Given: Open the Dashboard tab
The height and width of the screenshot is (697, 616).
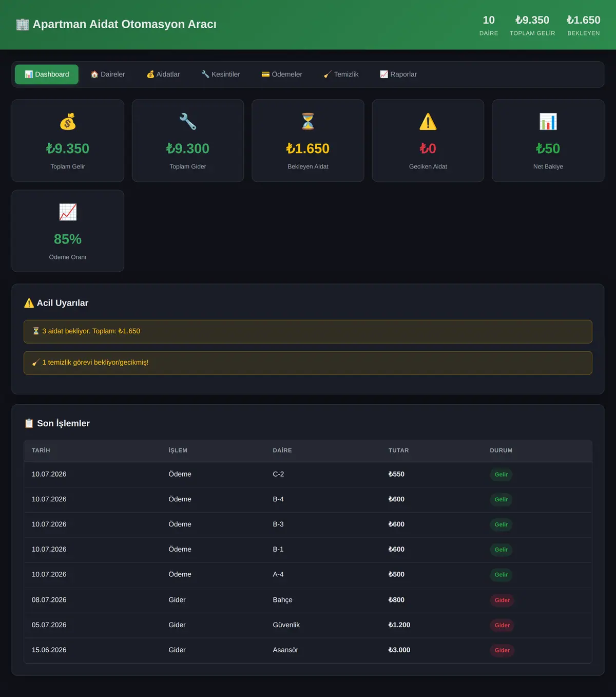Looking at the screenshot, I should pos(47,74).
